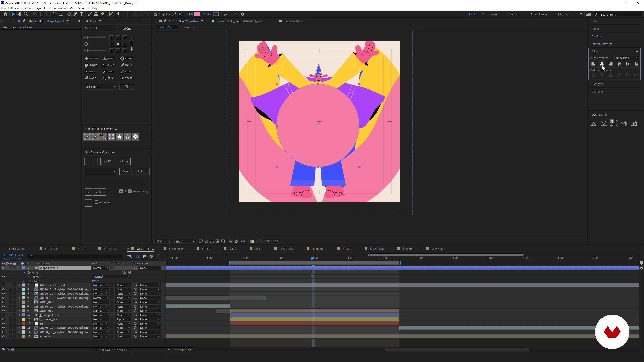This screenshot has height=362, width=644.
Task: Switch to the waves_pre timeline tab
Action: click(438, 249)
